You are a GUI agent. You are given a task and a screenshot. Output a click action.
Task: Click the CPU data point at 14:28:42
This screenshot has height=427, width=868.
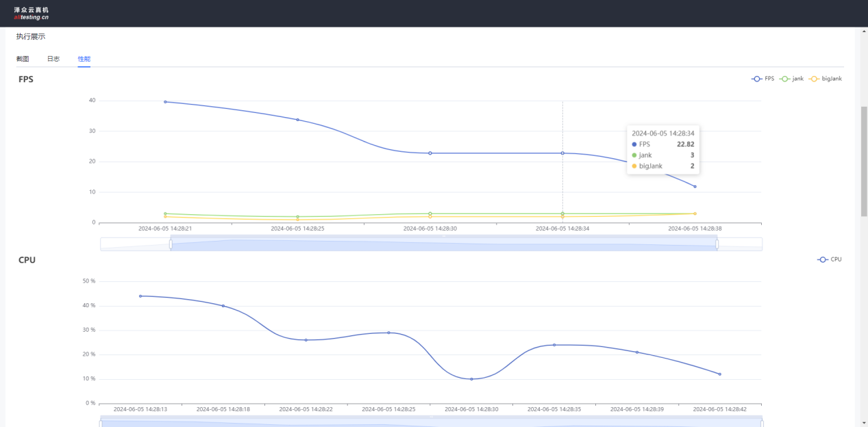tap(719, 374)
